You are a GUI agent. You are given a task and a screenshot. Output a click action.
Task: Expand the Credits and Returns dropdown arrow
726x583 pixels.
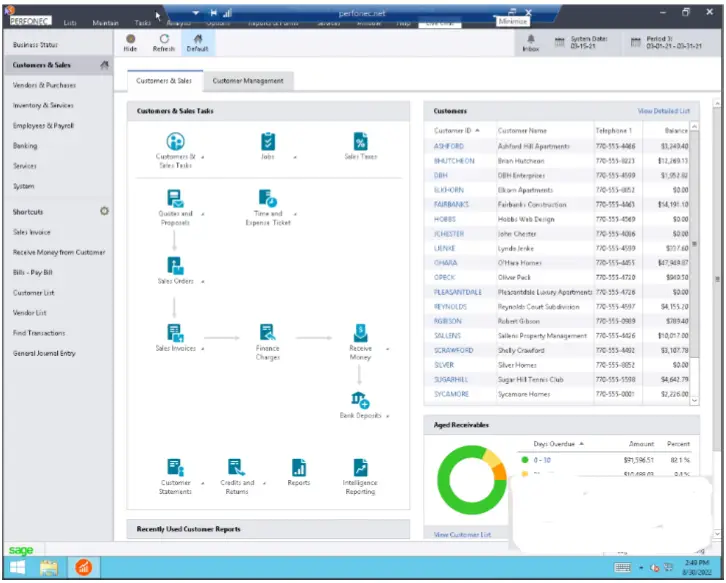tap(264, 483)
